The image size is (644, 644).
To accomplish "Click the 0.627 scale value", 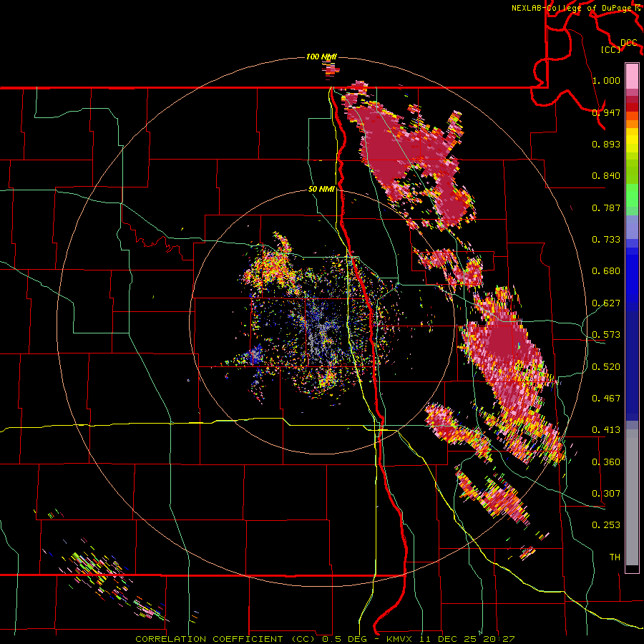I will tap(606, 303).
